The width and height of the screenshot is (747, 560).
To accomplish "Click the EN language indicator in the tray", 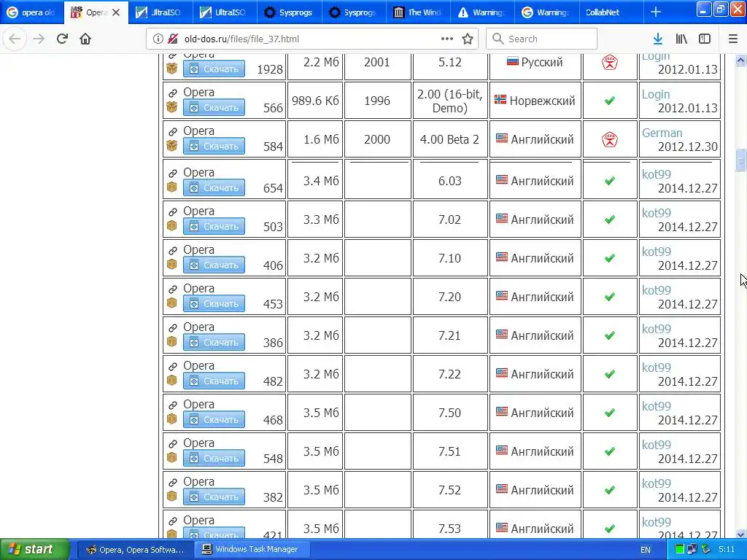I will pyautogui.click(x=646, y=550).
